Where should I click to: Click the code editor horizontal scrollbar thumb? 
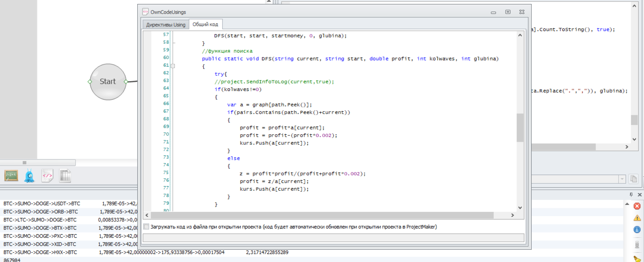[322, 215]
